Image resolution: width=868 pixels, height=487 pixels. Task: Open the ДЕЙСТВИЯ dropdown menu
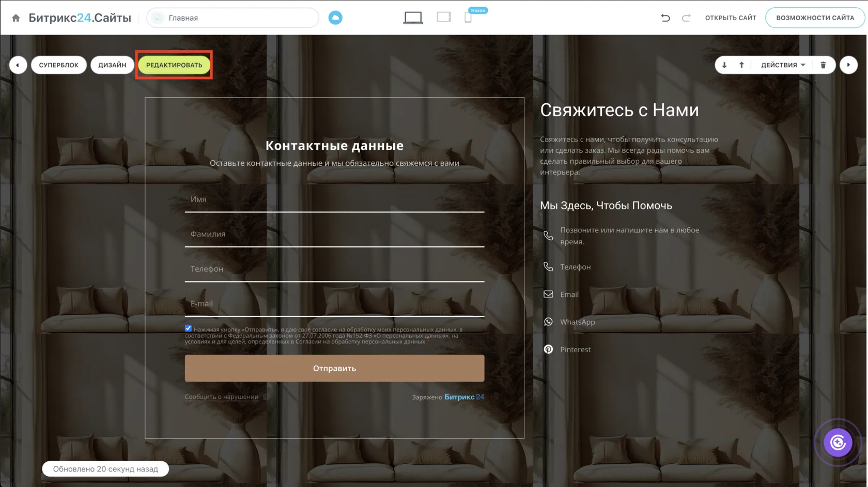click(783, 65)
